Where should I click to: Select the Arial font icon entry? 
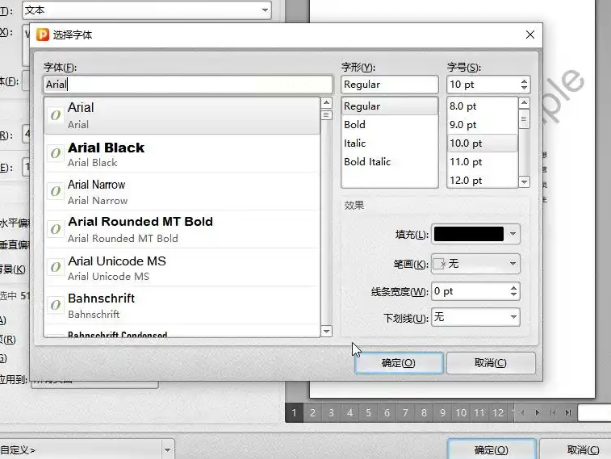(x=56, y=115)
